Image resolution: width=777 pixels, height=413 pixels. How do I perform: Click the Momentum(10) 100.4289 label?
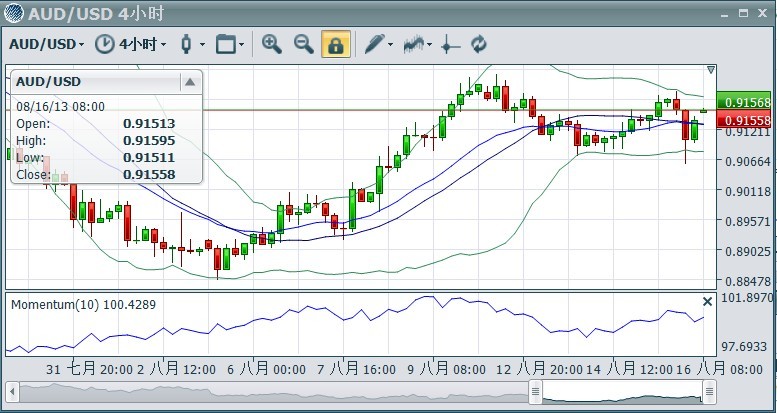83,304
